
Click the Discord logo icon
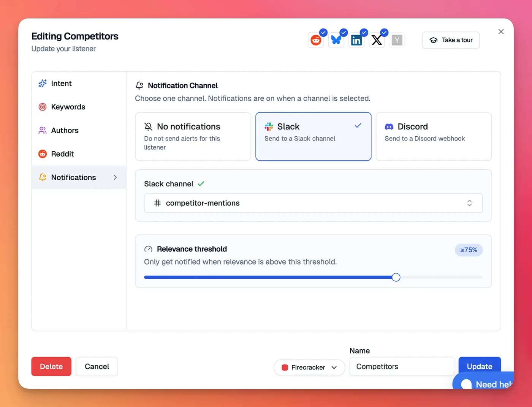point(389,126)
